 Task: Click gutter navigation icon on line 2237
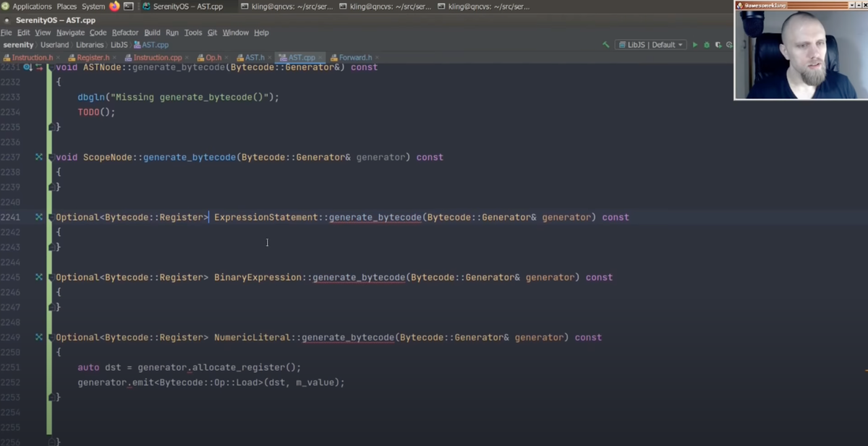(39, 157)
